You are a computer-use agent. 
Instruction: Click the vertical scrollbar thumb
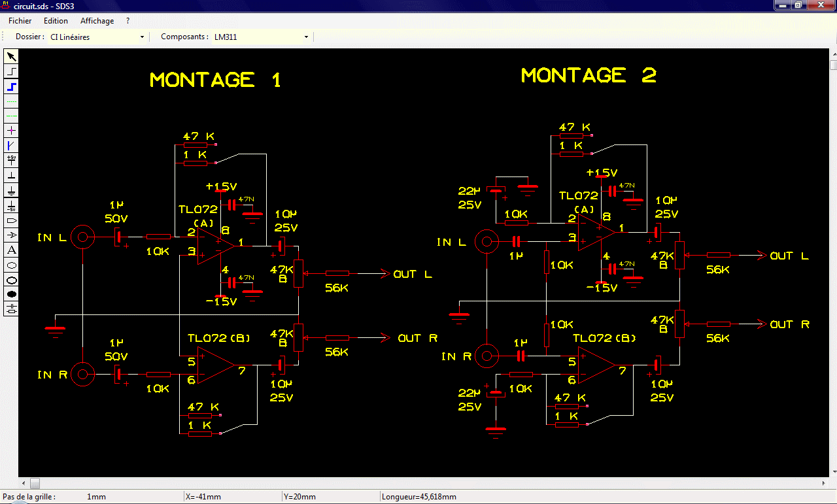click(x=833, y=65)
